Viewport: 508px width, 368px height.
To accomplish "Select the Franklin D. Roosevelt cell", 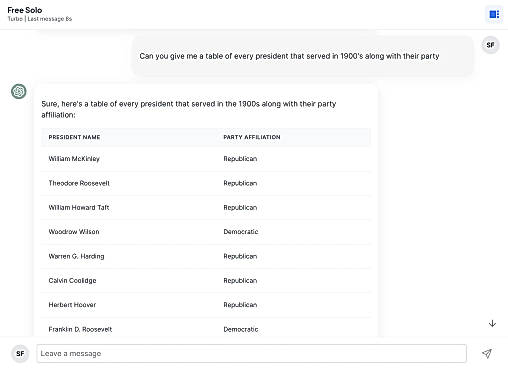I will pyautogui.click(x=80, y=329).
